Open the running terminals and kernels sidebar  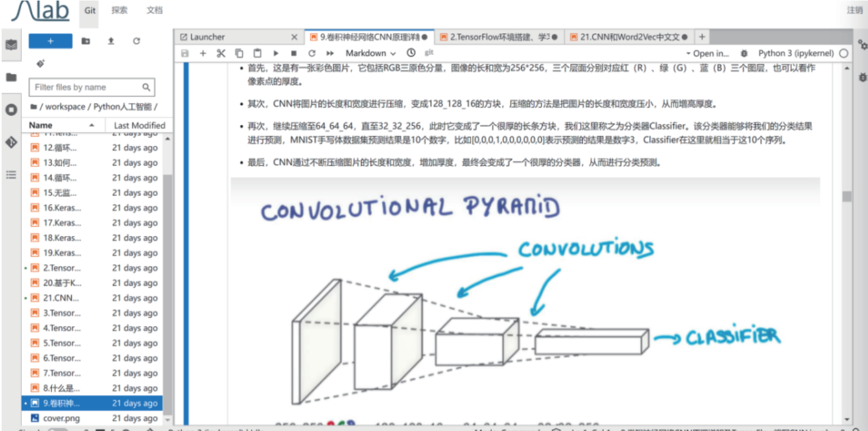click(x=11, y=110)
